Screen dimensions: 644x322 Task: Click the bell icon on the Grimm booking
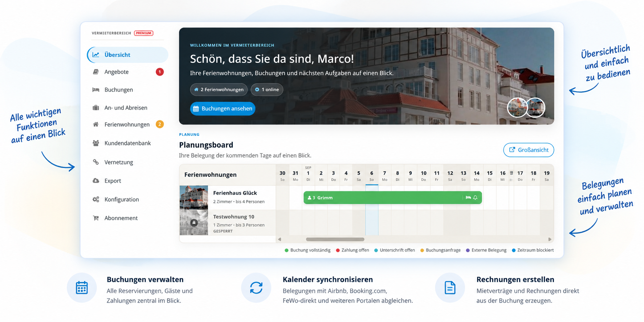[x=475, y=197]
